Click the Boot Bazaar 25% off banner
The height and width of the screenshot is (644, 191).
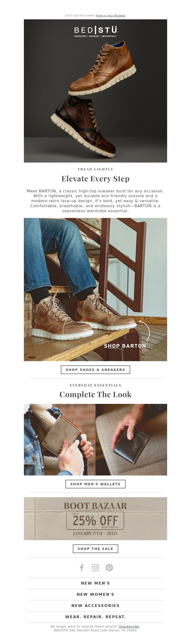point(95,518)
